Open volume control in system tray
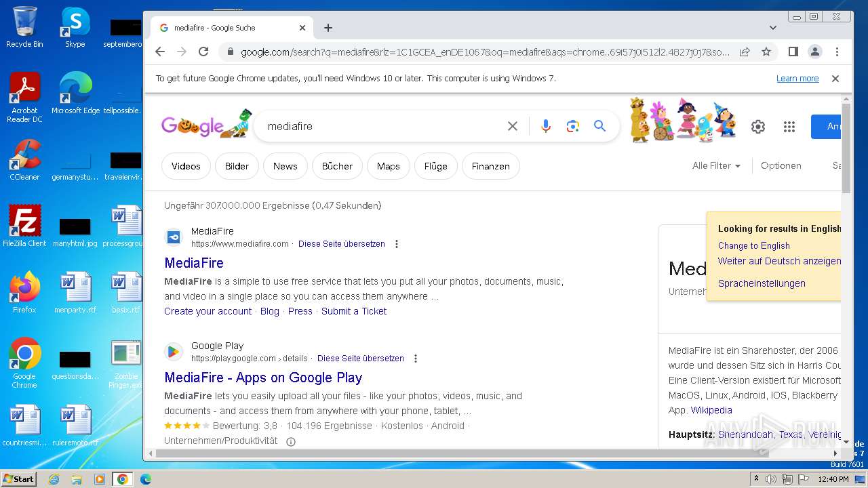Screen dimensions: 868x488 pyautogui.click(x=771, y=479)
